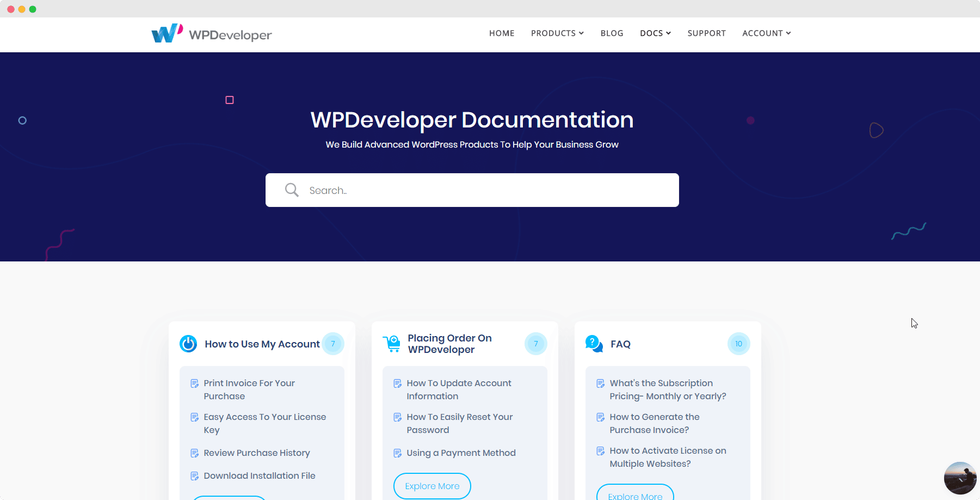Open the Download Installation File article
Viewport: 980px width, 500px height.
[260, 475]
